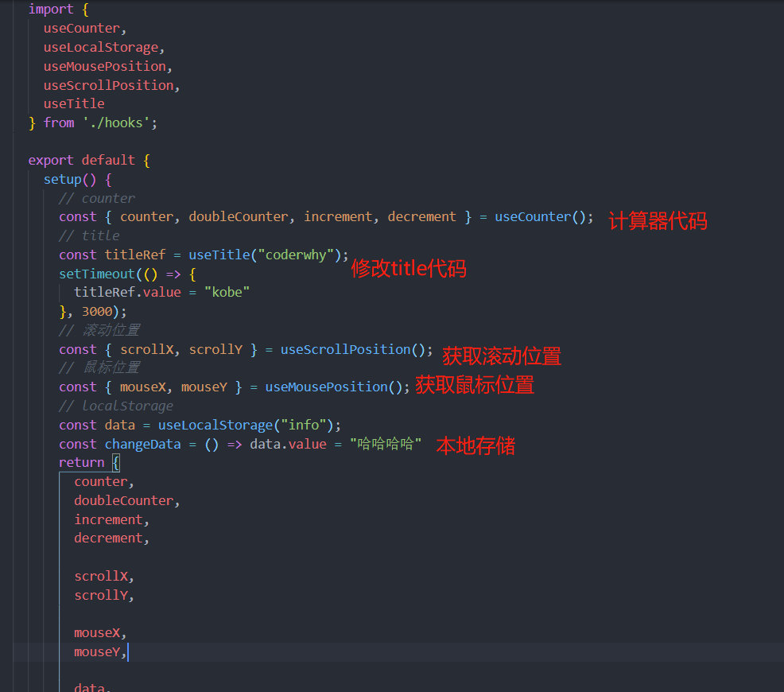Click the "kobe" string literal
Viewport: 784px width, 692px height.
click(227, 293)
